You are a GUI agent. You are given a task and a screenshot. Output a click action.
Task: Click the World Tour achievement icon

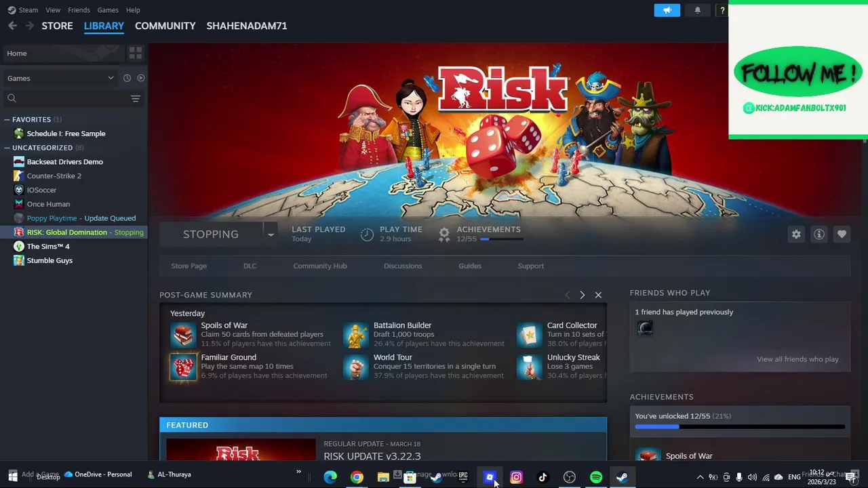(355, 367)
